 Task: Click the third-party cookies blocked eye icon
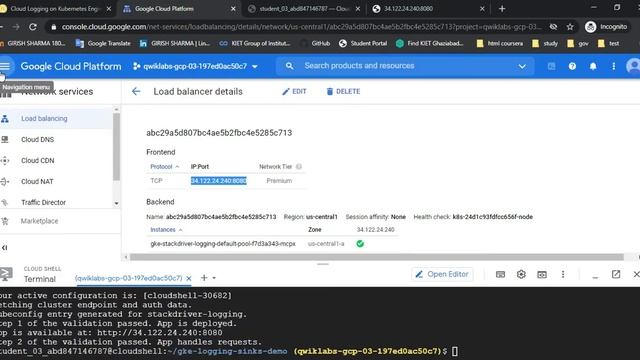(x=553, y=27)
